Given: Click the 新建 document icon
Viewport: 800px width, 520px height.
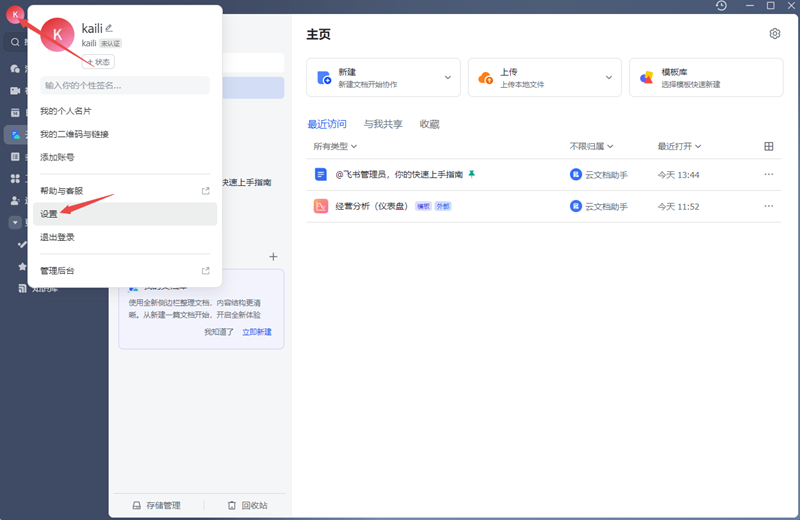Looking at the screenshot, I should 324,78.
